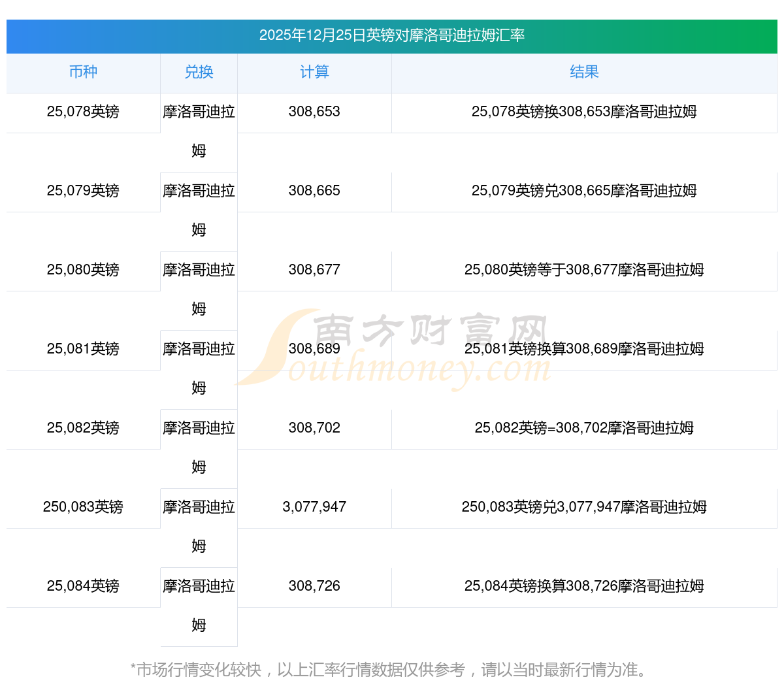784x690 pixels.
Task: Select the 25,084英镑 cell
Action: point(83,586)
